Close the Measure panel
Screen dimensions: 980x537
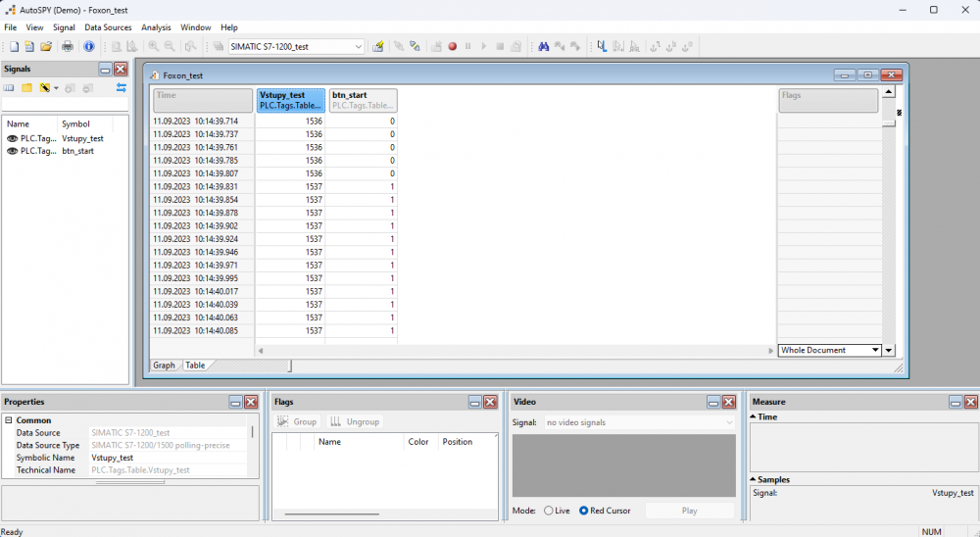coord(970,402)
